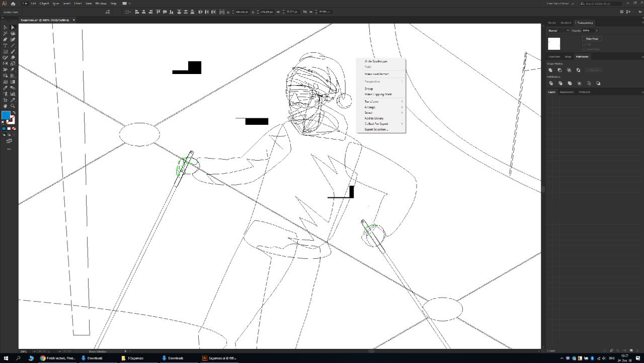Click the Unite shape mode in Pathfinder

551,70
